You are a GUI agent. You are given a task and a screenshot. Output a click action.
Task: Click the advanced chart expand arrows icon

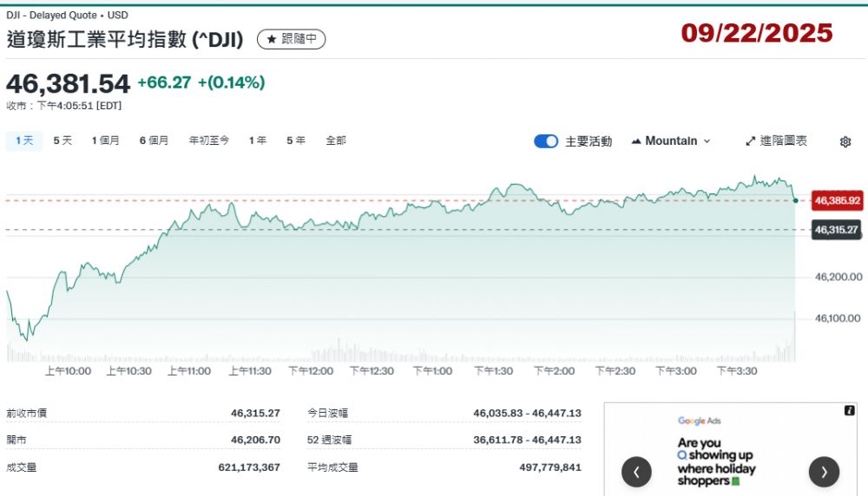click(751, 140)
